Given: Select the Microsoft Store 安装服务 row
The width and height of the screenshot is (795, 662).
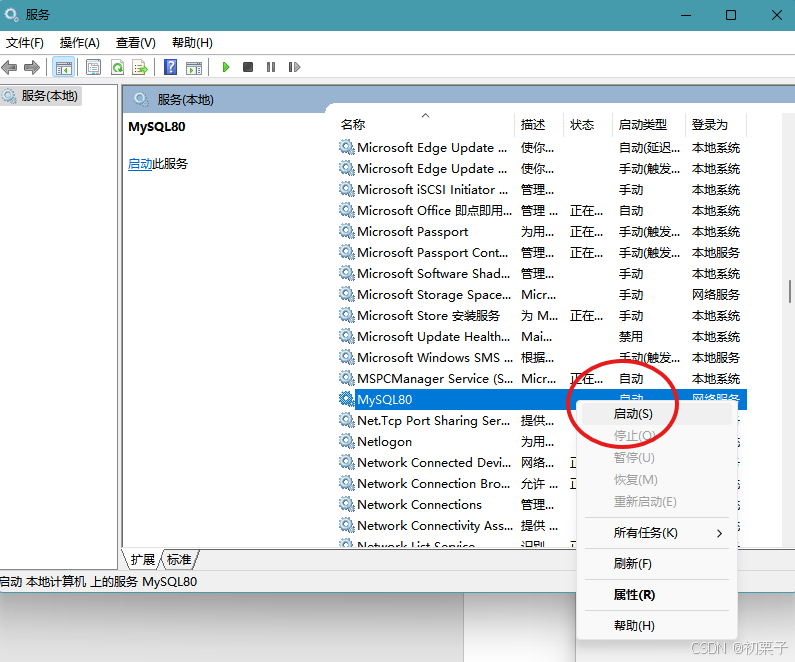Looking at the screenshot, I should click(x=542, y=316).
